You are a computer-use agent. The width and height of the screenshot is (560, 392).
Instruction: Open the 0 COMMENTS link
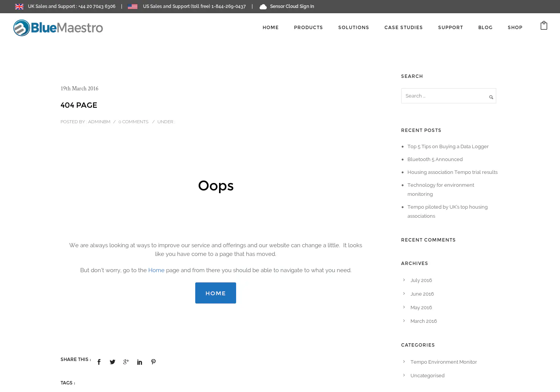click(133, 122)
